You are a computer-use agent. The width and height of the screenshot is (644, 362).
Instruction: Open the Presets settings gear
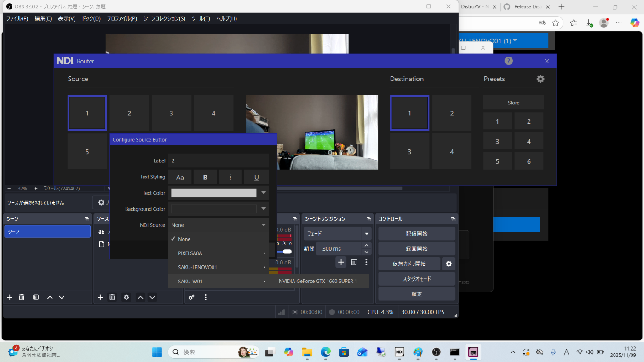tap(540, 79)
